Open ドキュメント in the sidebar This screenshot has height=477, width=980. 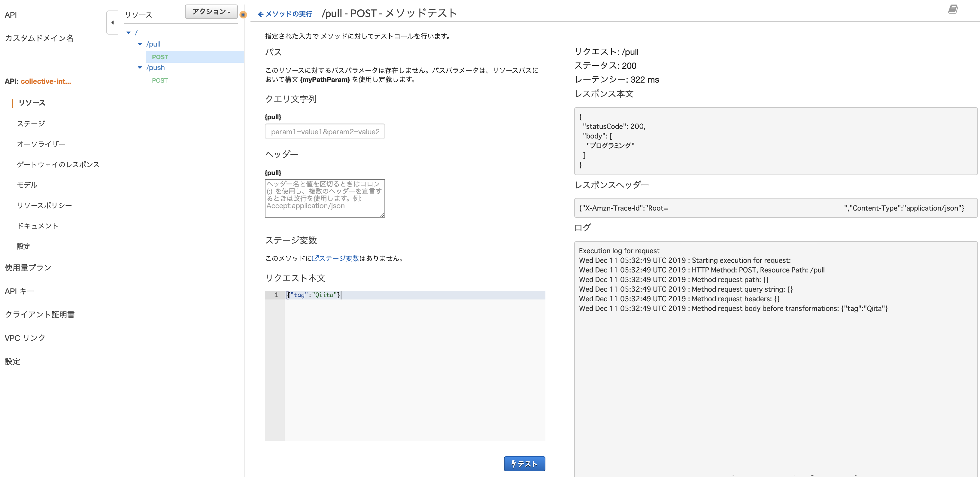coord(38,226)
